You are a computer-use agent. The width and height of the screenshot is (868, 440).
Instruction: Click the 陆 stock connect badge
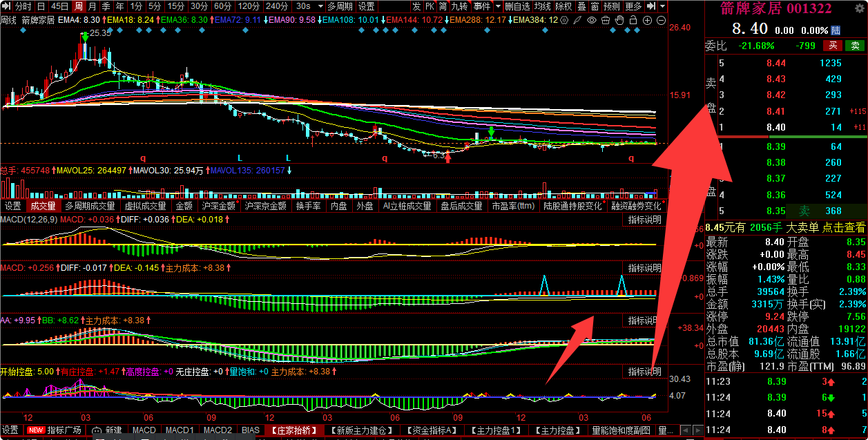tap(836, 30)
